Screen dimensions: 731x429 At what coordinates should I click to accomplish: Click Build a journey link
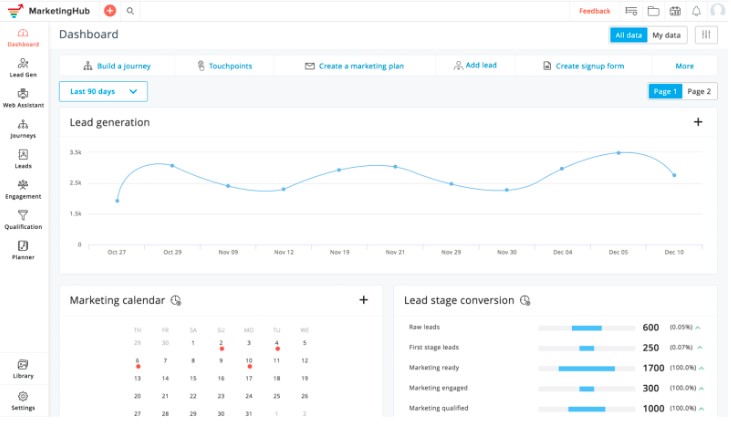point(117,66)
